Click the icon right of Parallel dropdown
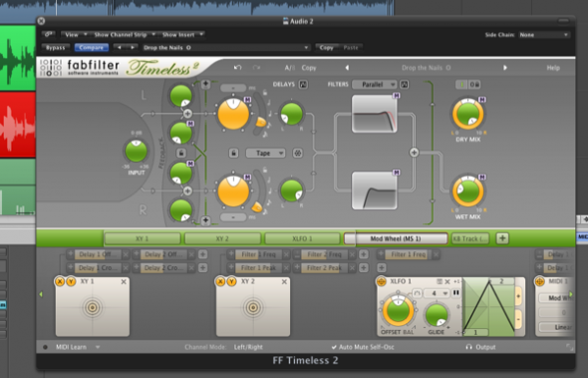This screenshot has height=378, width=588. tap(404, 84)
